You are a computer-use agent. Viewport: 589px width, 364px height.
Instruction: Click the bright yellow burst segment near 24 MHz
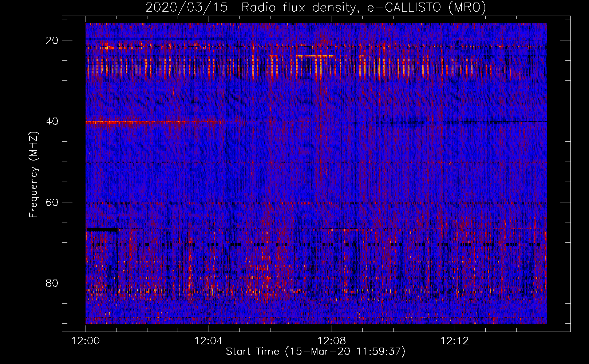(315, 56)
